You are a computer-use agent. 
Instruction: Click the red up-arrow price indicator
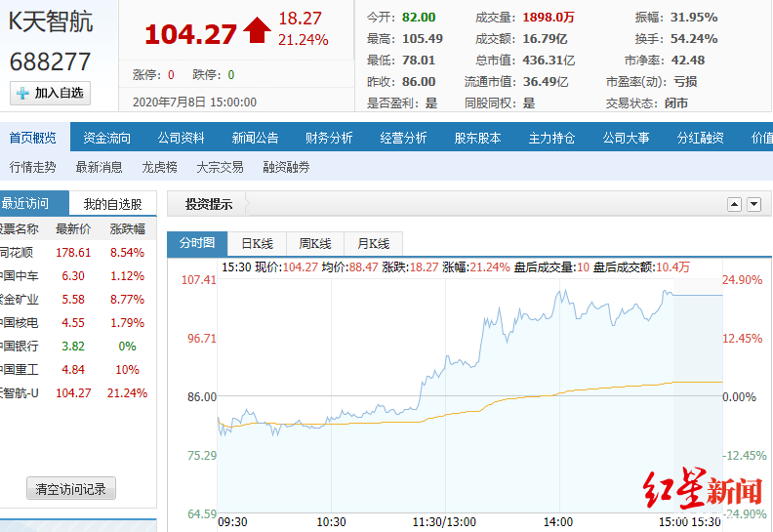(x=257, y=30)
